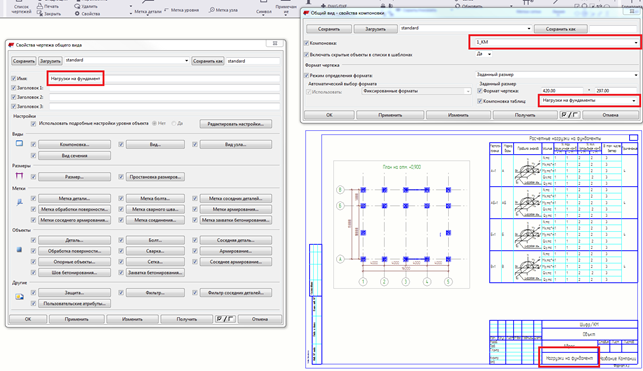Click Сохранить in drawing properties dialog
The image size is (643, 371).
click(x=24, y=61)
